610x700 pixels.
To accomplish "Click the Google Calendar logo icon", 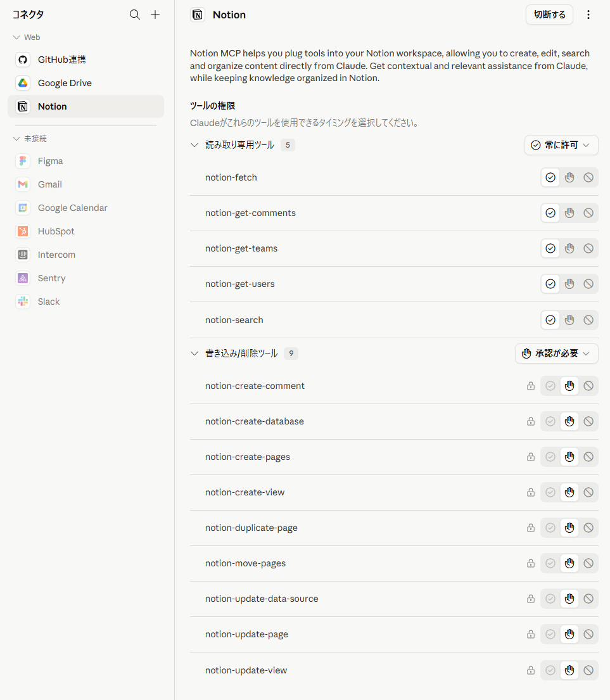I will pos(23,208).
